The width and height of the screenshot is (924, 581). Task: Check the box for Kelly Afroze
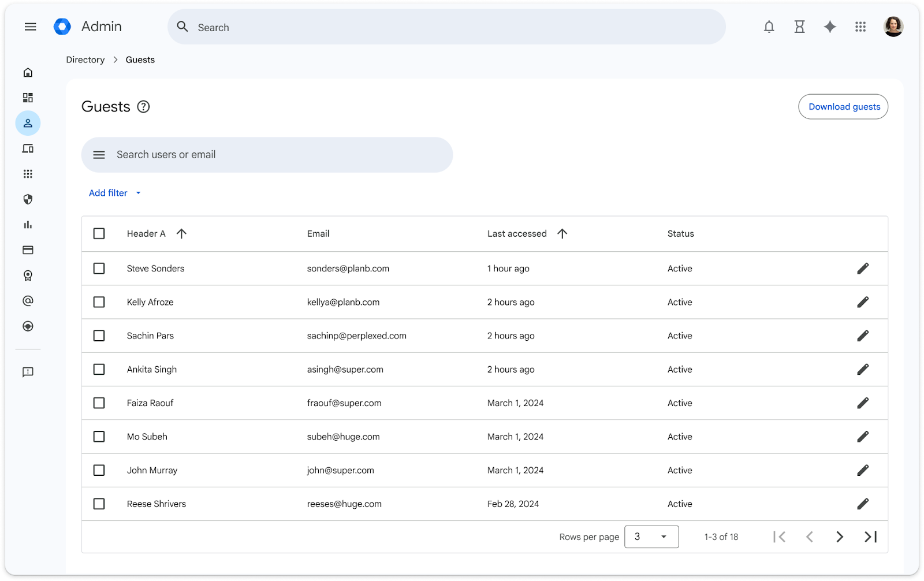[x=99, y=302]
